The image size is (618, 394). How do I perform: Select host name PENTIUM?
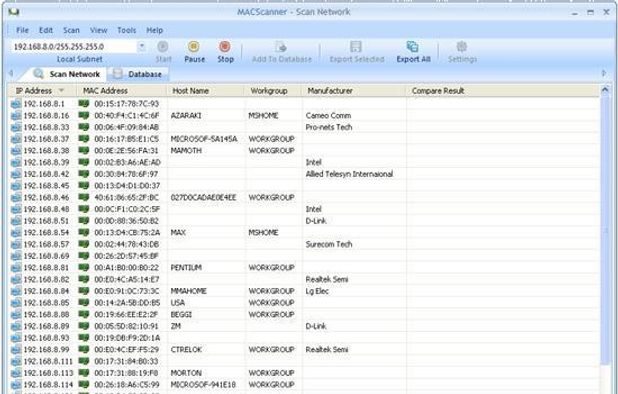point(186,268)
